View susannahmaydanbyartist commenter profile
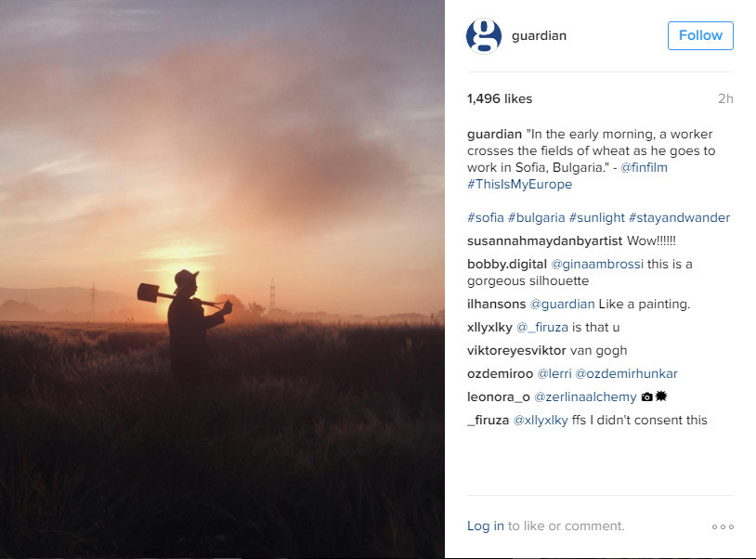This screenshot has width=756, height=559. (544, 240)
